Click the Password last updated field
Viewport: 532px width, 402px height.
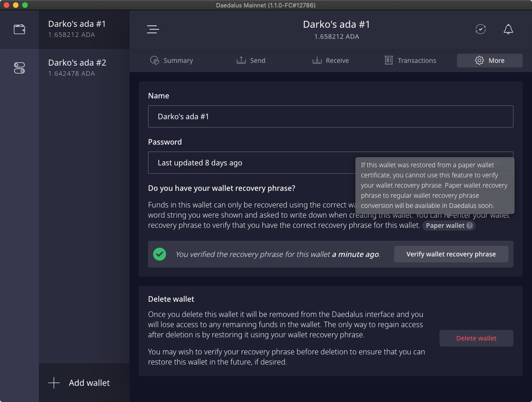[x=250, y=163]
